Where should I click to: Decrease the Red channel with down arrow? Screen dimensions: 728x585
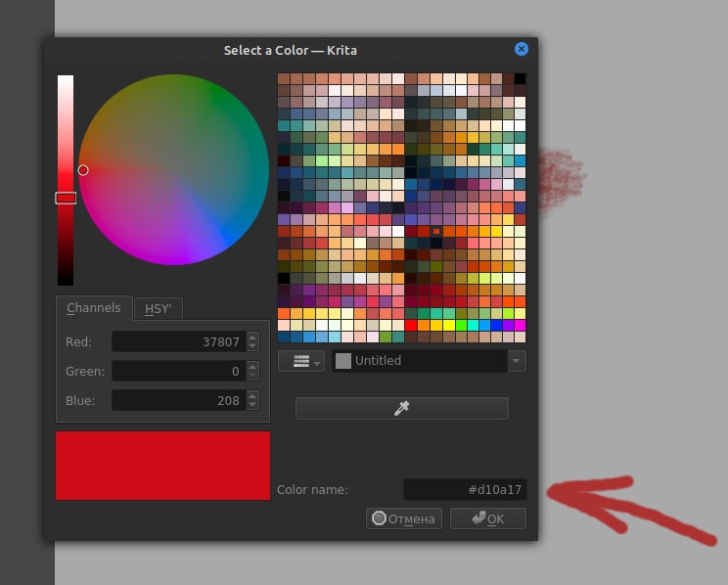tap(252, 347)
